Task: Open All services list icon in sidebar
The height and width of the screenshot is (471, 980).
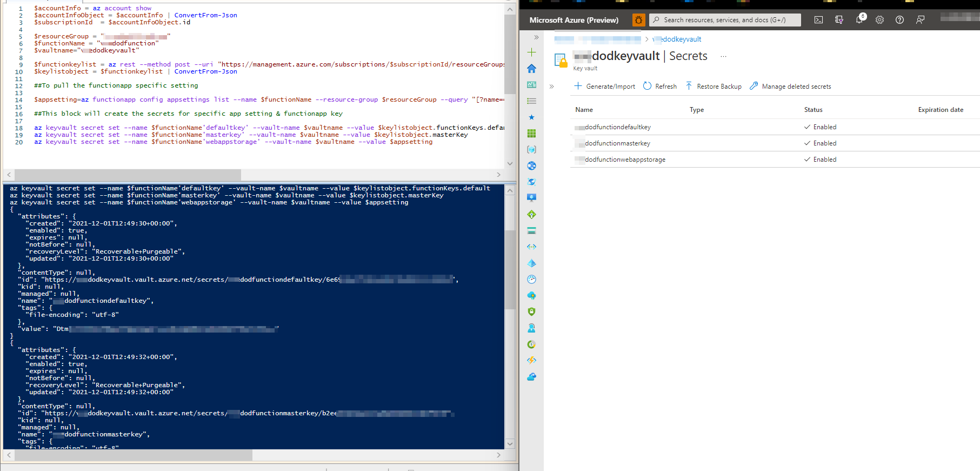Action: [x=531, y=101]
